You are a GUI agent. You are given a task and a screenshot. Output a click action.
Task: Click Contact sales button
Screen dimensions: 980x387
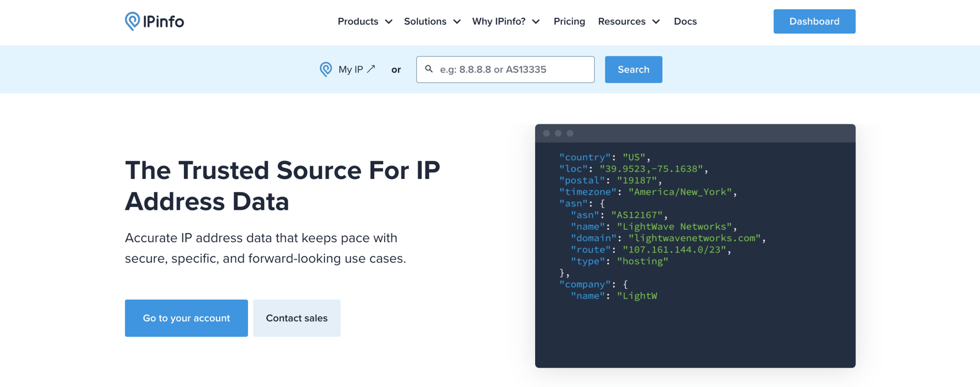pos(297,318)
